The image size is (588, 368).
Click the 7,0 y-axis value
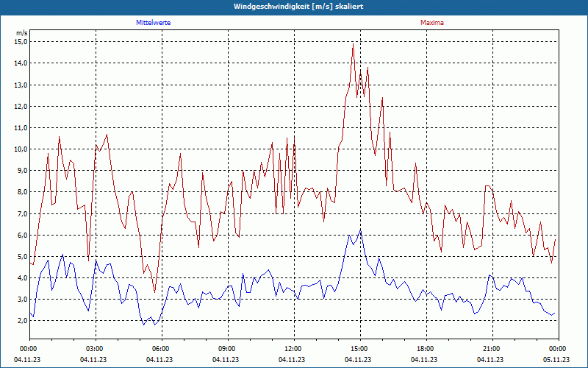pos(23,213)
